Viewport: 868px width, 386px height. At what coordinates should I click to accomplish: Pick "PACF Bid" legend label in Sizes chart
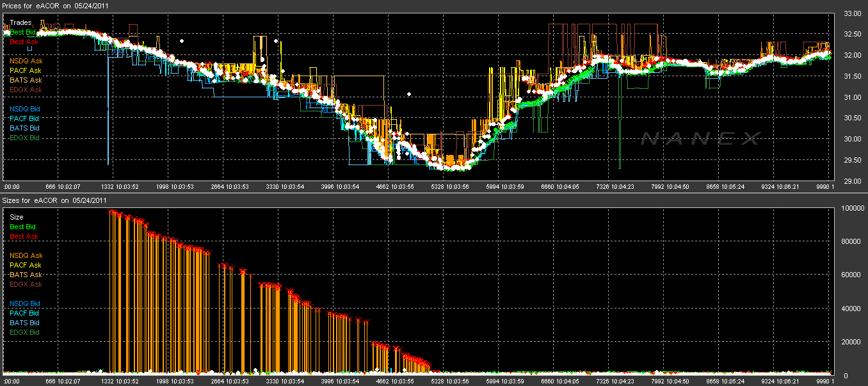coord(24,313)
